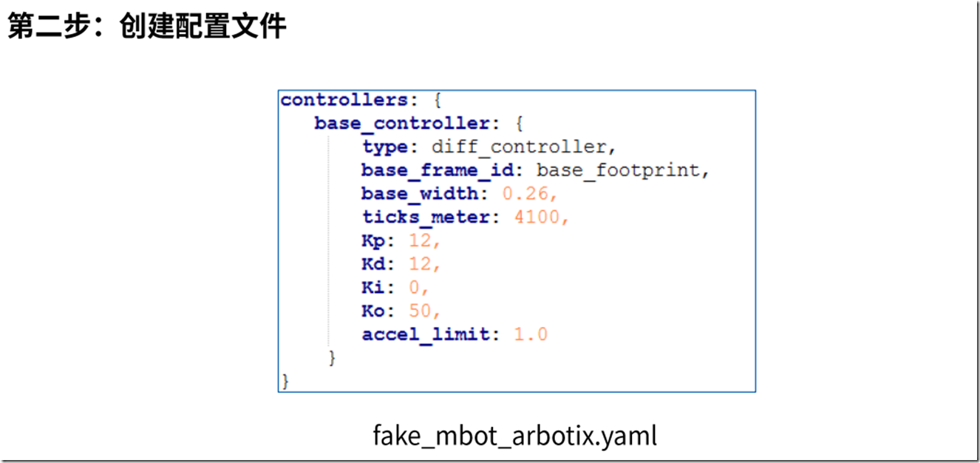This screenshot has height=463, width=980.
Task: Click the "controllers" key on the first line
Action: pyautogui.click(x=344, y=100)
